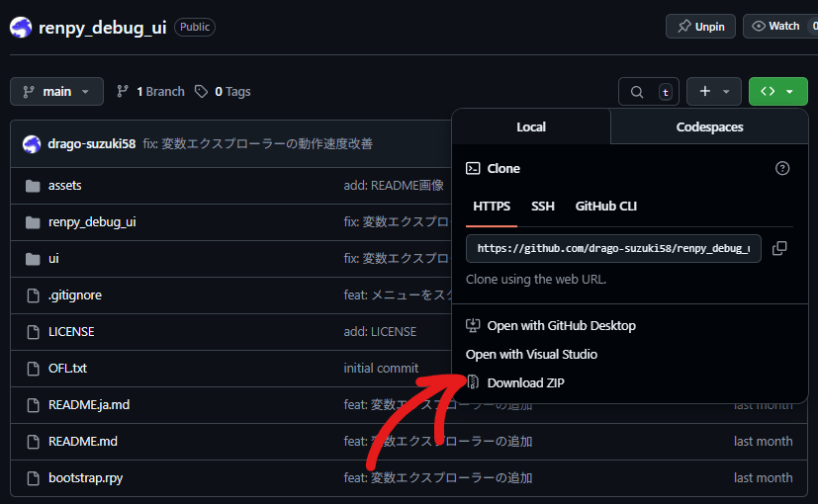Click the Public visibility badge
The image size is (818, 504).
(x=195, y=27)
